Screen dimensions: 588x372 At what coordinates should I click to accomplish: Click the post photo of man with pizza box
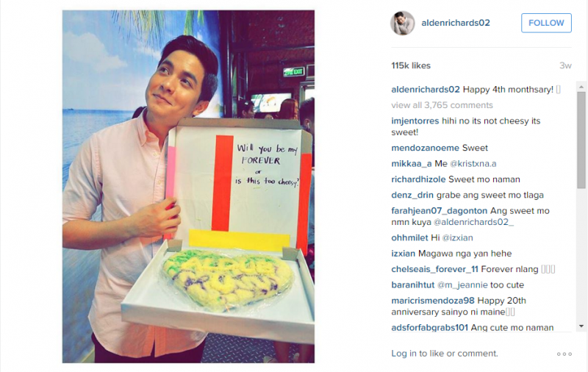188,187
